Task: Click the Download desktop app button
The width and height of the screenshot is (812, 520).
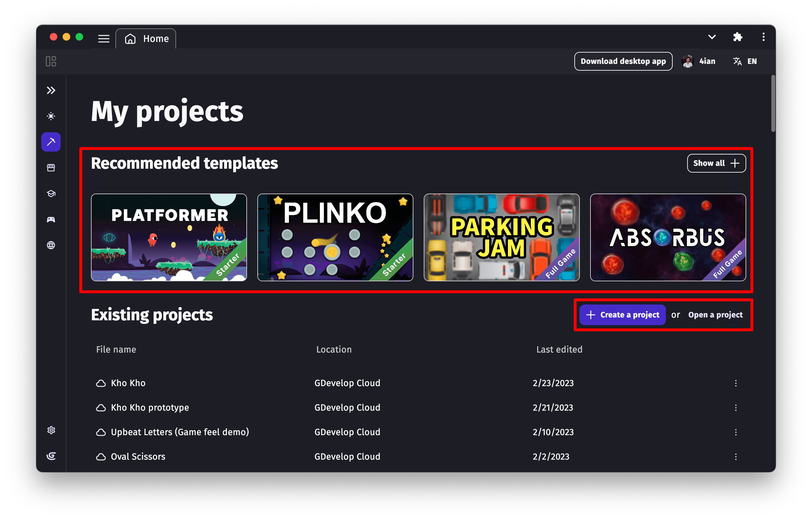Action: [623, 62]
